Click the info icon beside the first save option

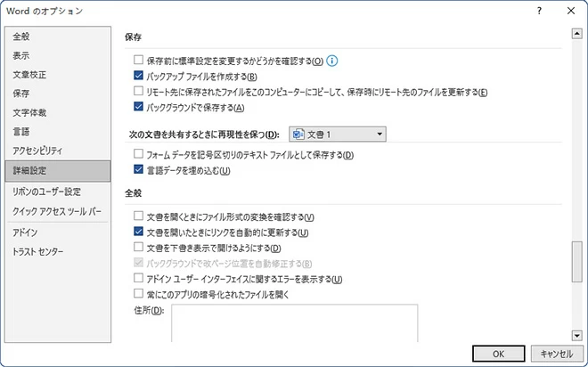333,61
